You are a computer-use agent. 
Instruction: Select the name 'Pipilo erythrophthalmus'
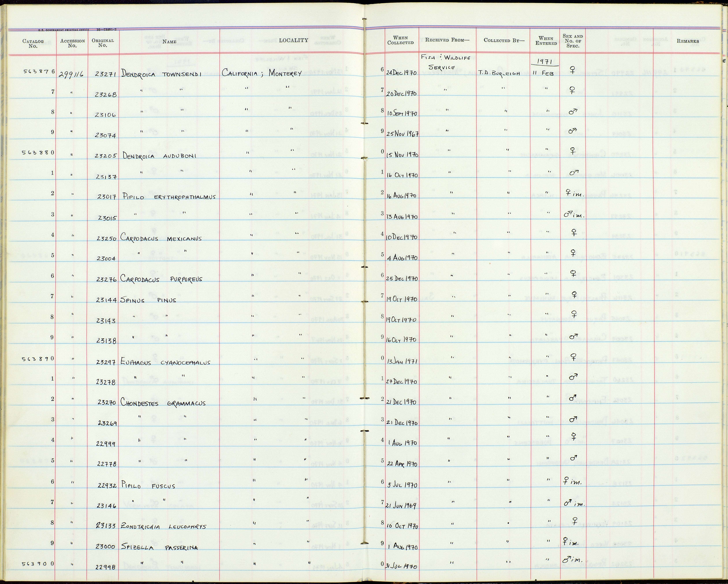coord(169,197)
